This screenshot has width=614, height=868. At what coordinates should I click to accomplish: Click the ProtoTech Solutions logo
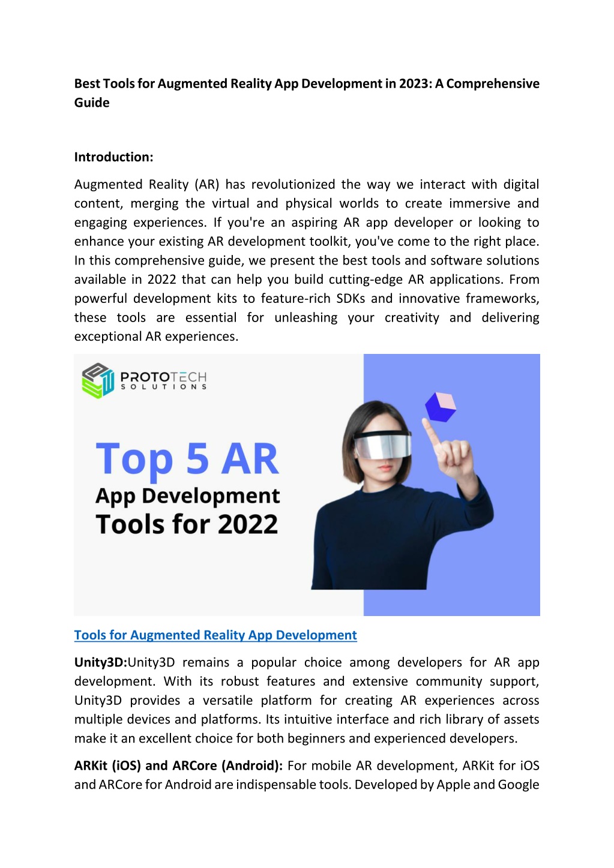coord(145,380)
